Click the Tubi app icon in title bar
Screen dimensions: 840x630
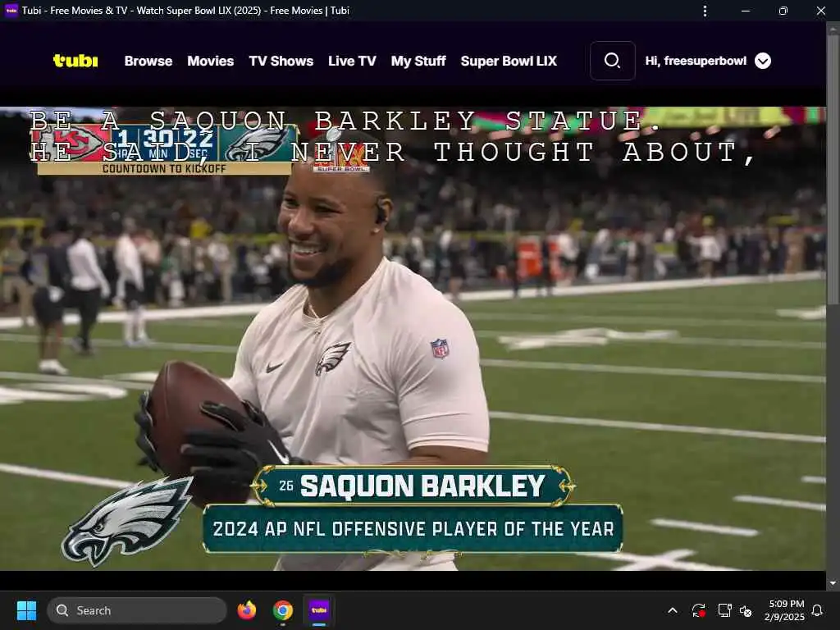pyautogui.click(x=11, y=10)
